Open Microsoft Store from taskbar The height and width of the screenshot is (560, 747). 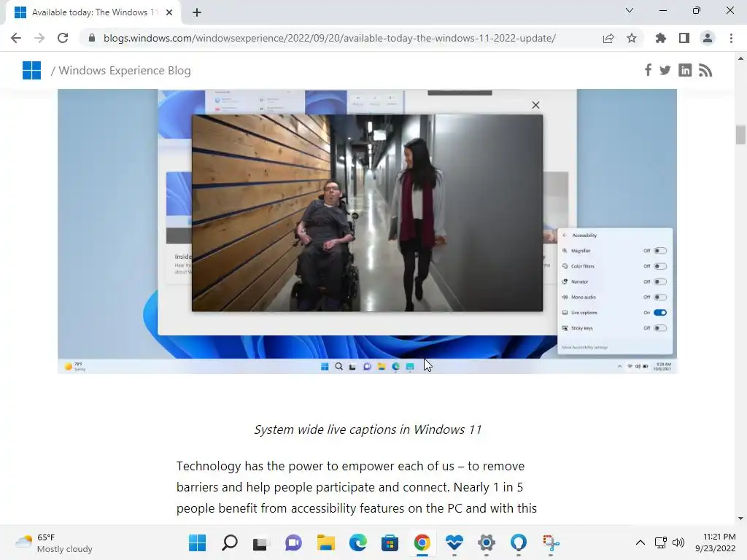point(390,542)
